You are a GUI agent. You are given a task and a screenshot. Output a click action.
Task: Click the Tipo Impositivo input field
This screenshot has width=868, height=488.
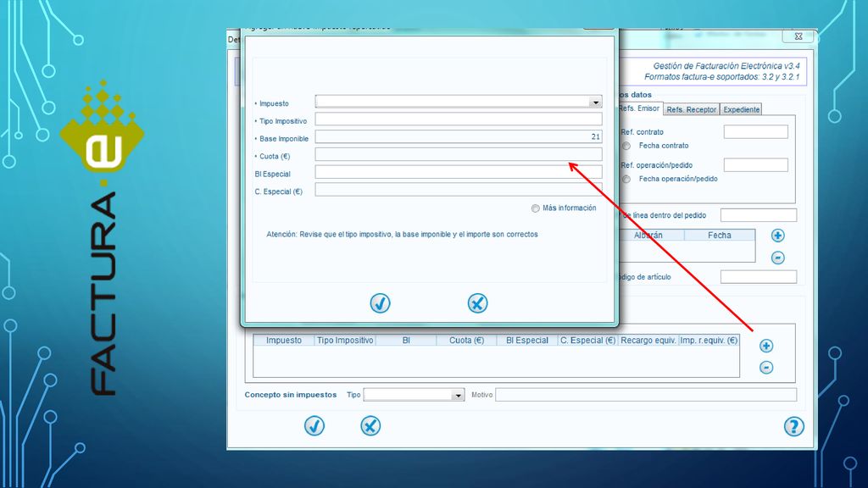tap(459, 119)
